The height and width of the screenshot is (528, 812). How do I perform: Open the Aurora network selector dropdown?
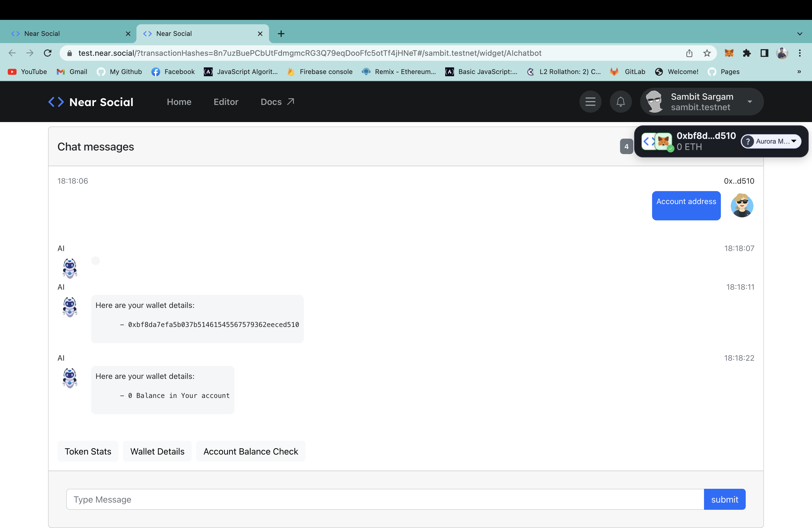click(x=771, y=141)
